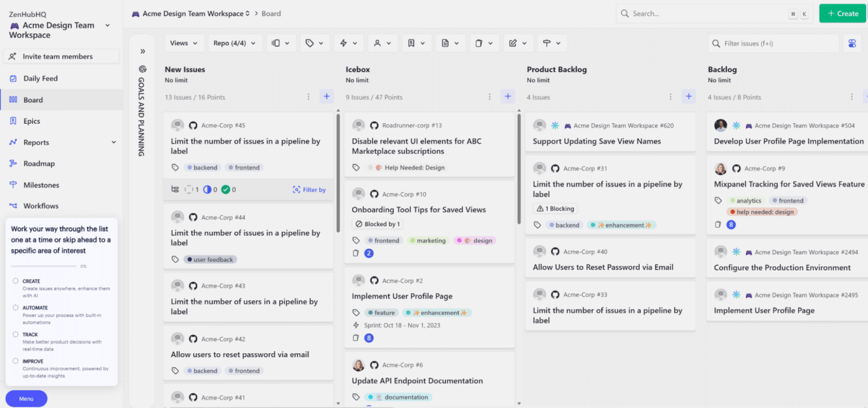Click Filter by on Acme-Corp #45 card
This screenshot has height=408, width=868.
pos(309,190)
